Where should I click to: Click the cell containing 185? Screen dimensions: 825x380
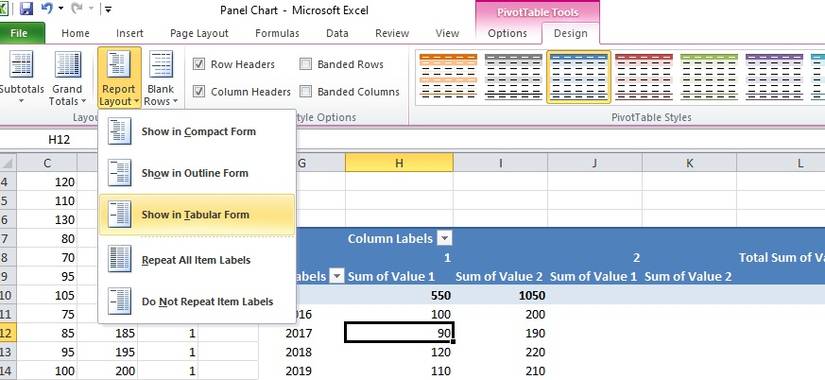pos(108,333)
